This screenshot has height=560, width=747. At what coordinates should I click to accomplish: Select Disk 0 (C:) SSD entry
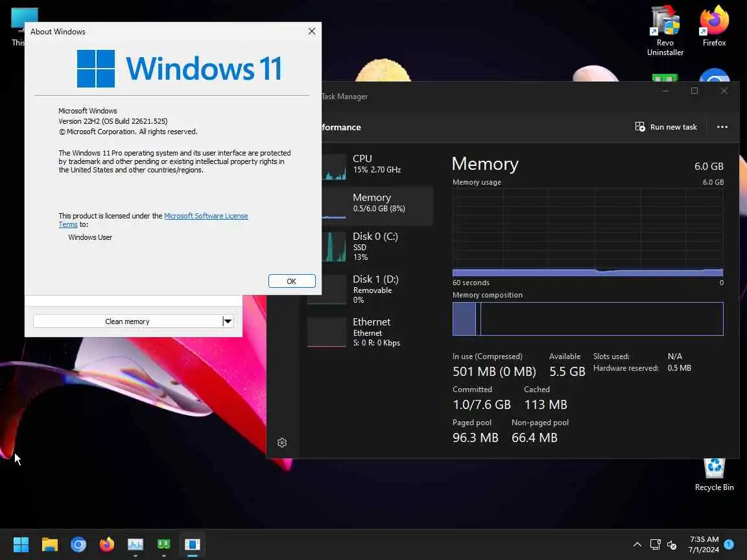click(377, 247)
